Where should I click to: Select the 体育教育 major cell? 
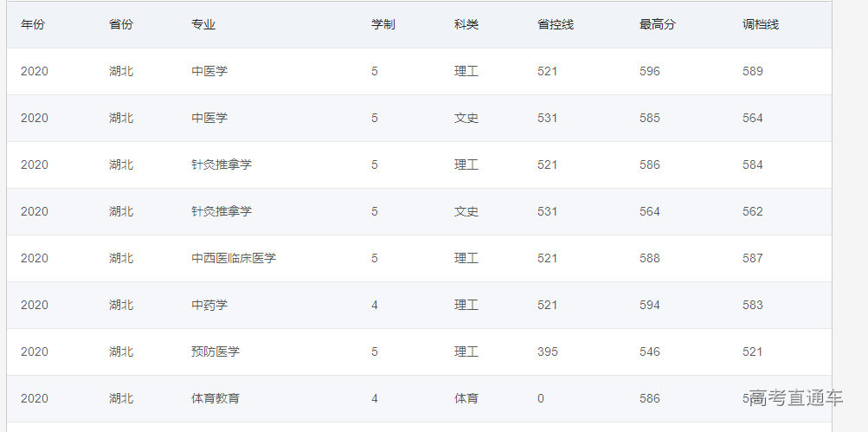pos(215,398)
